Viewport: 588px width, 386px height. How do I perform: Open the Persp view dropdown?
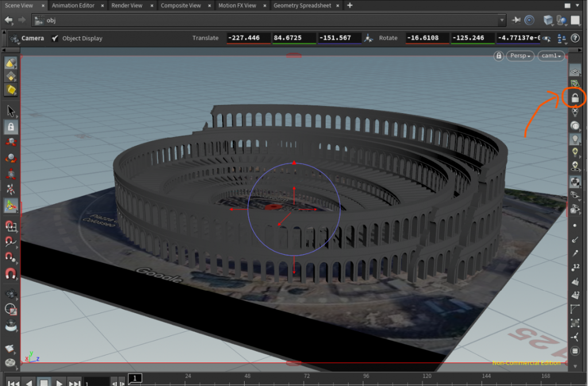tap(520, 56)
